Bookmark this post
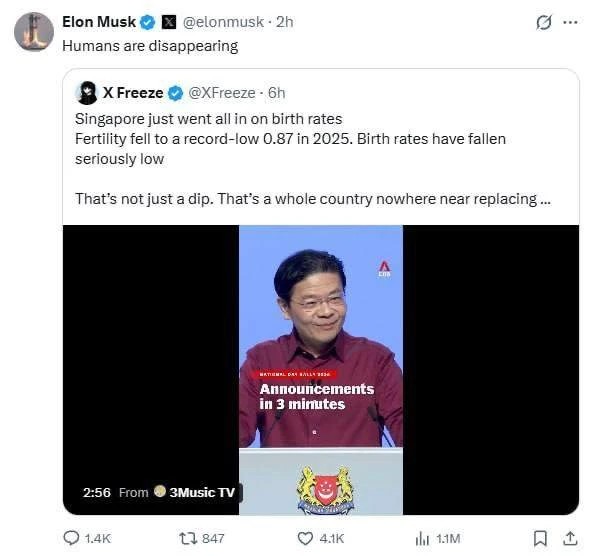The image size is (594, 556). (x=540, y=538)
